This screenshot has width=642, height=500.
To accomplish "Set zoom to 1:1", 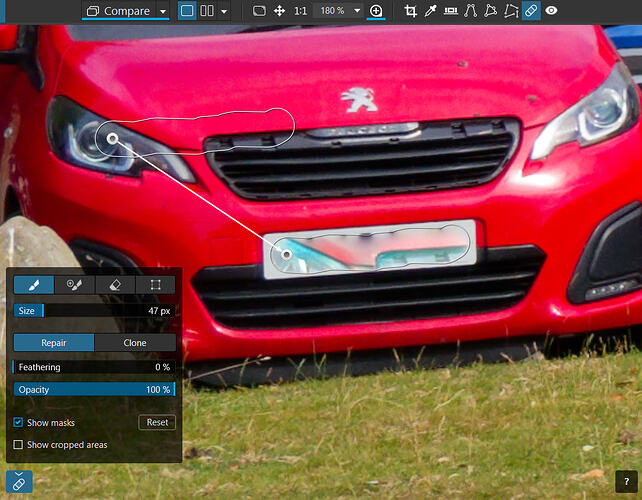I will pyautogui.click(x=300, y=11).
